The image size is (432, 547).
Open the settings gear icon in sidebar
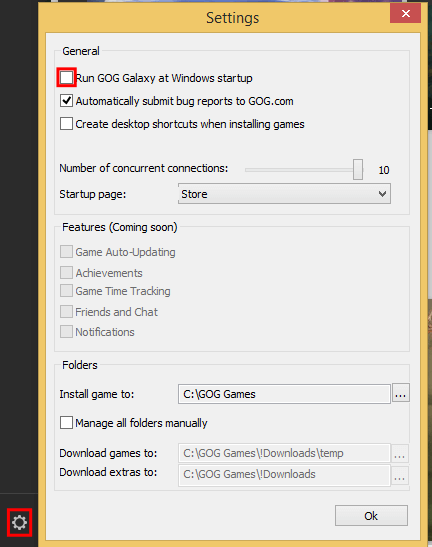[19, 522]
